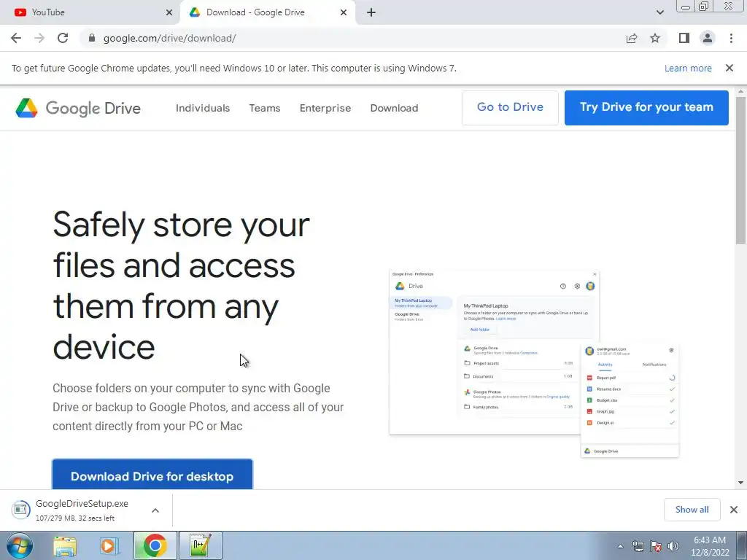Click the scrollbar up arrow
The height and width of the screenshot is (560, 747).
tap(741, 91)
